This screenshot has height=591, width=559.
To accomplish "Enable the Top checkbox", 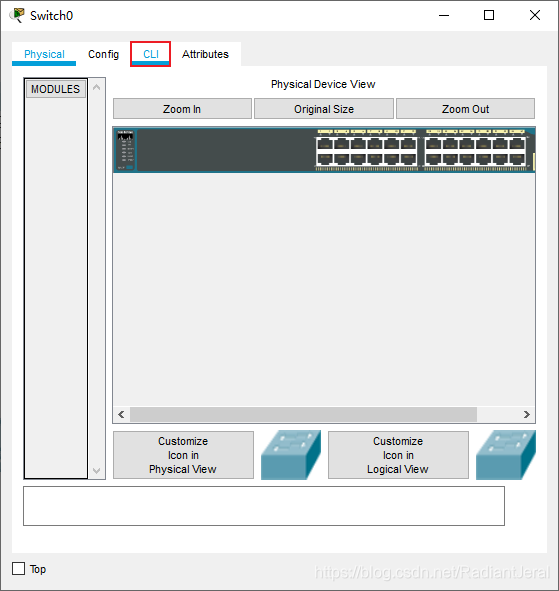I will pos(18,569).
